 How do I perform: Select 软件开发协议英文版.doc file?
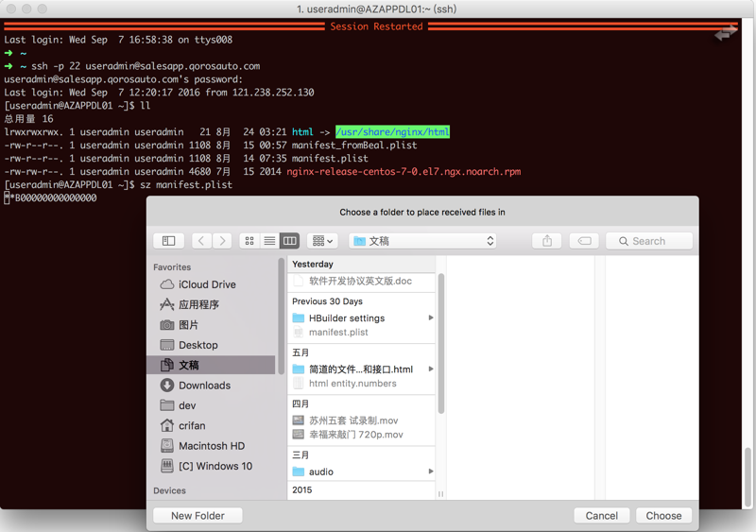[361, 281]
